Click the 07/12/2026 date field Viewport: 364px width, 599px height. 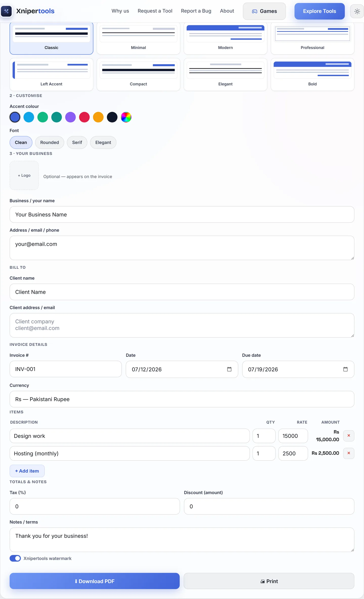tap(182, 369)
